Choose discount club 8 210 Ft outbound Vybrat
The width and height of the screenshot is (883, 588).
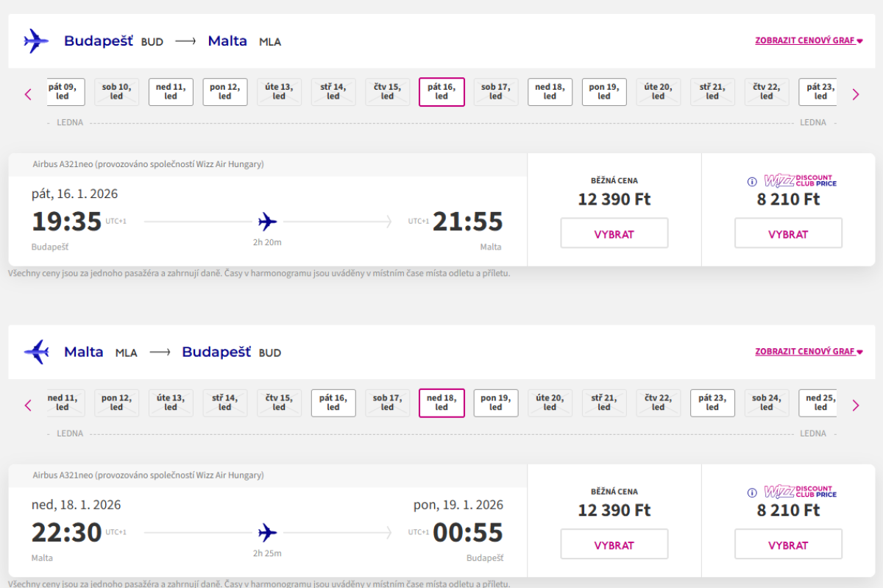click(x=788, y=234)
